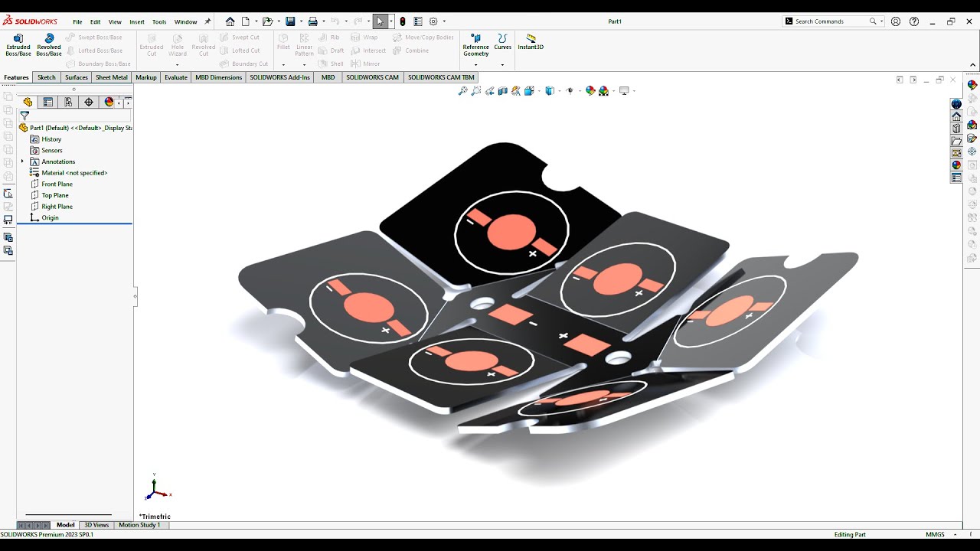This screenshot has width=980, height=551.
Task: Open the Home icon in quick toolbar
Action: coord(230,21)
